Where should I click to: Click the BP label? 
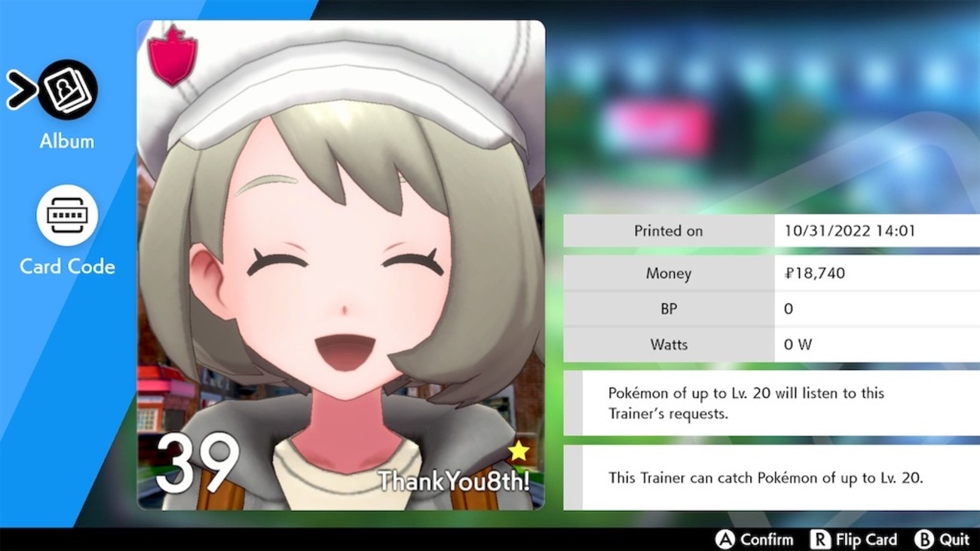tap(669, 309)
